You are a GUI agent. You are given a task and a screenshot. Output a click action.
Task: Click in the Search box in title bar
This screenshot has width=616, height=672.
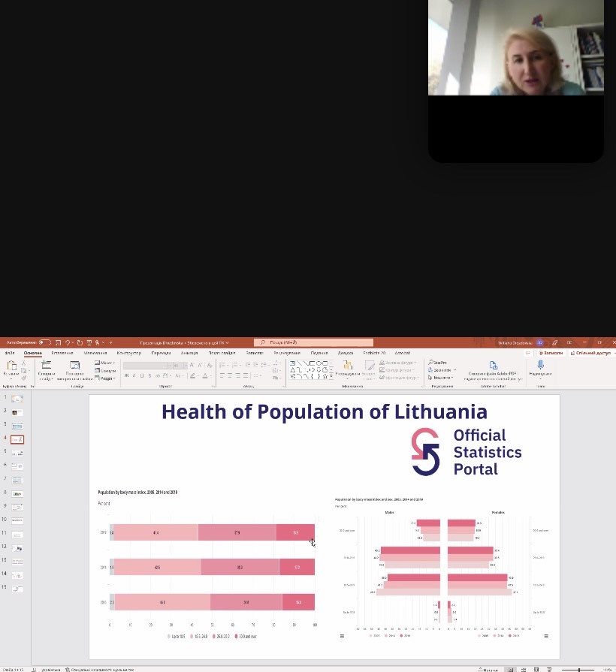[313, 342]
